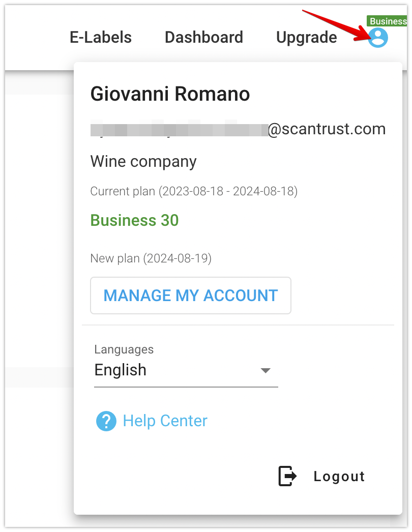Open the Upgrade page
This screenshot has height=532, width=412.
point(306,38)
